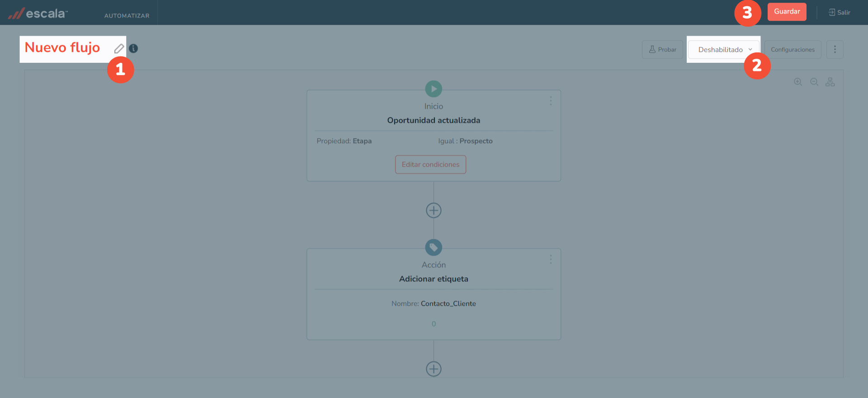The image size is (868, 398).
Task: Click the Probar button
Action: (662, 50)
